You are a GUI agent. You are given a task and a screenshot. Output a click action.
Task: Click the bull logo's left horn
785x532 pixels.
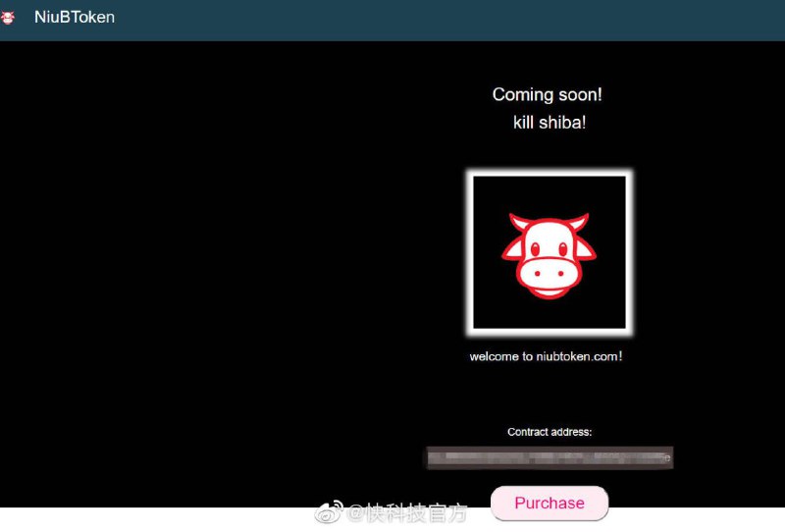pyautogui.click(x=516, y=223)
